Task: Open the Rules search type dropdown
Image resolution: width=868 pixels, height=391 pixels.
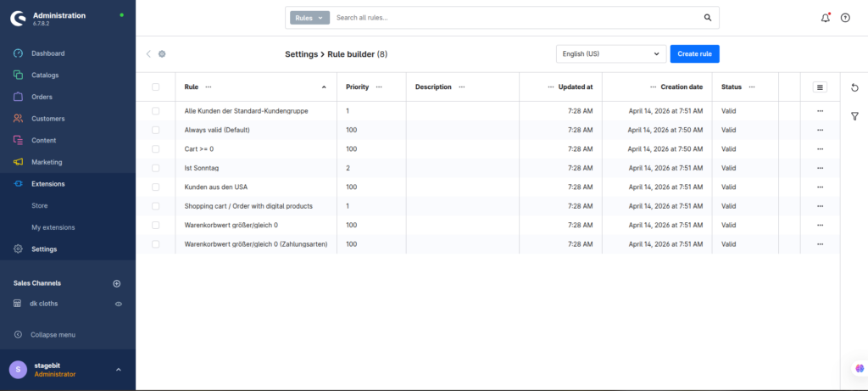Action: coord(309,18)
